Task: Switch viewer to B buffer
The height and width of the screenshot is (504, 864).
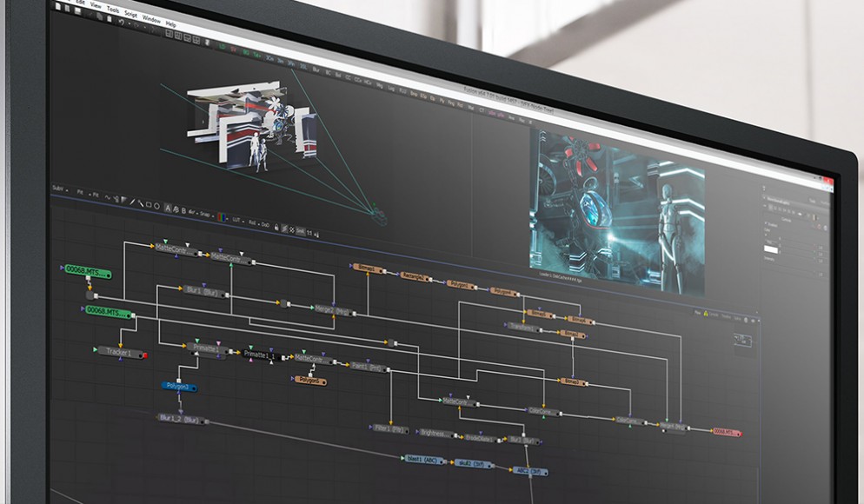Action: (x=183, y=211)
